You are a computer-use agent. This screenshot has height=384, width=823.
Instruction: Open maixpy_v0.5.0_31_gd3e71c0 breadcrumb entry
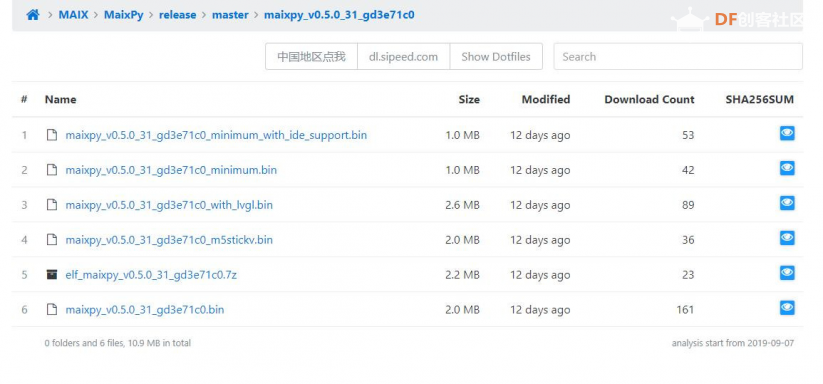pos(339,15)
